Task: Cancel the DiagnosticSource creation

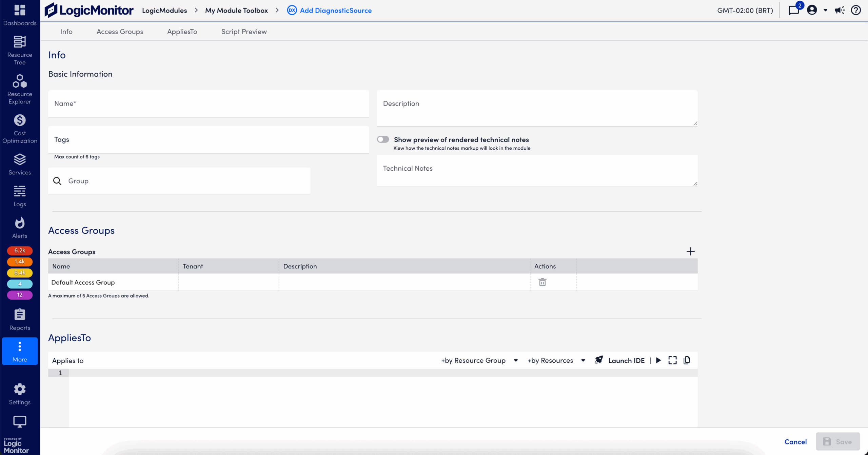Action: pyautogui.click(x=795, y=441)
